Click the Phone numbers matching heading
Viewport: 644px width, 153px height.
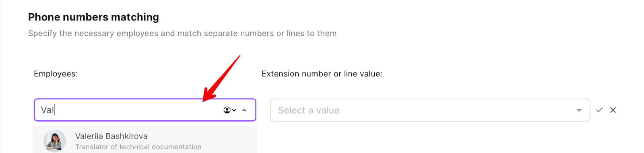click(93, 17)
